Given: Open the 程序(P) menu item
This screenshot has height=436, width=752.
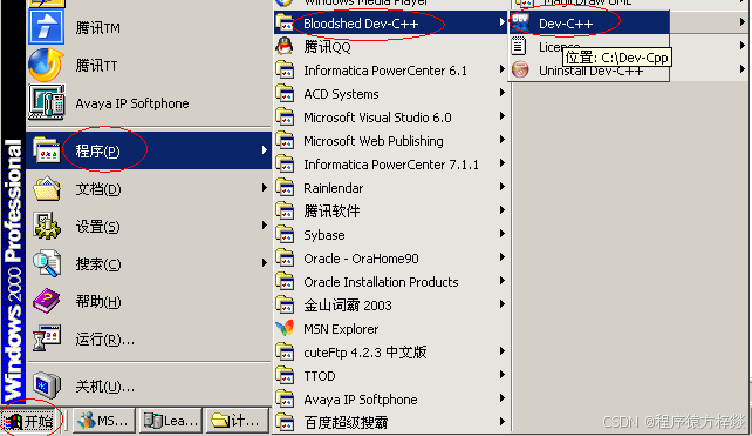Looking at the screenshot, I should coord(150,150).
